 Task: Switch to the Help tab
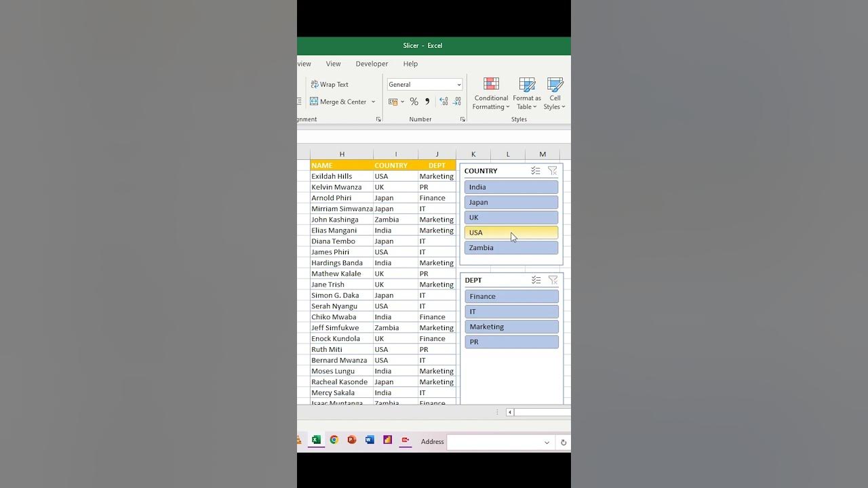tap(410, 64)
